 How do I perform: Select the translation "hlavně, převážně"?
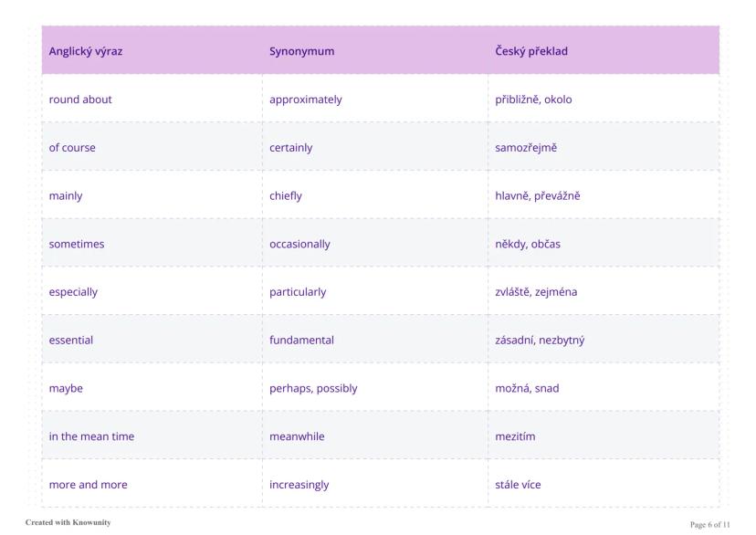[538, 195]
